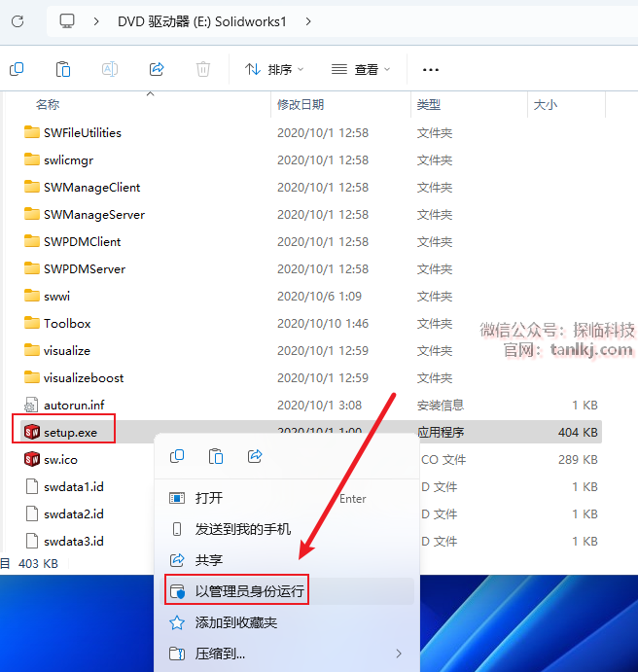Click the 403 KB status bar text
This screenshot has width=638, height=672.
[x=38, y=564]
